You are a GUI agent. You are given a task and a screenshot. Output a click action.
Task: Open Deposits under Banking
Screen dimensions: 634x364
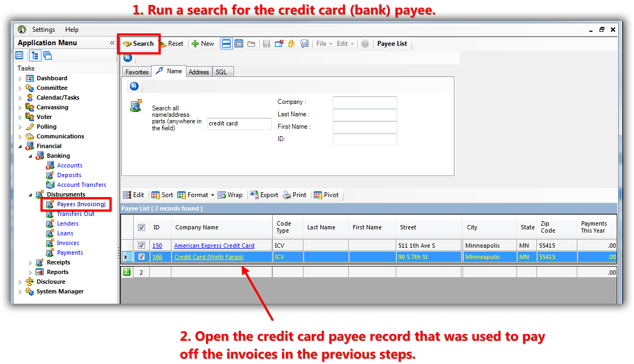[69, 175]
